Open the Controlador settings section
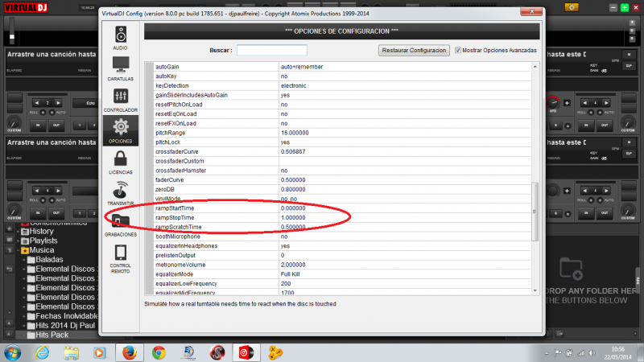 [x=120, y=100]
